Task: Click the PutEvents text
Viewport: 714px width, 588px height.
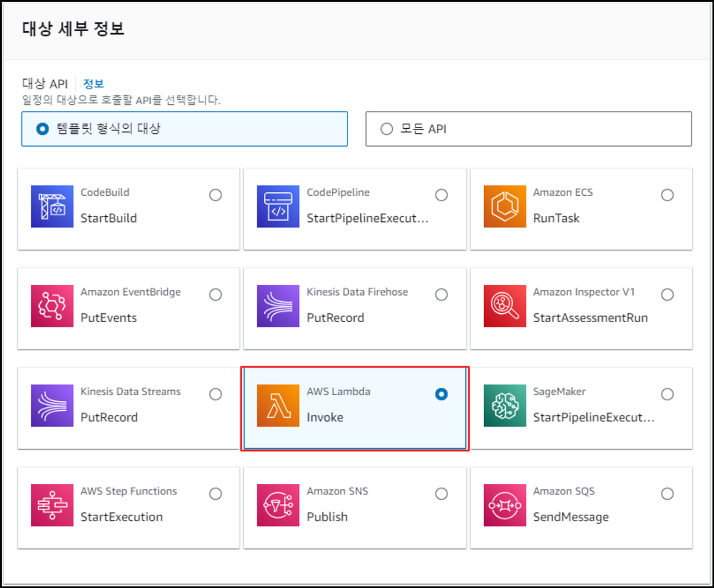Action: (x=109, y=318)
